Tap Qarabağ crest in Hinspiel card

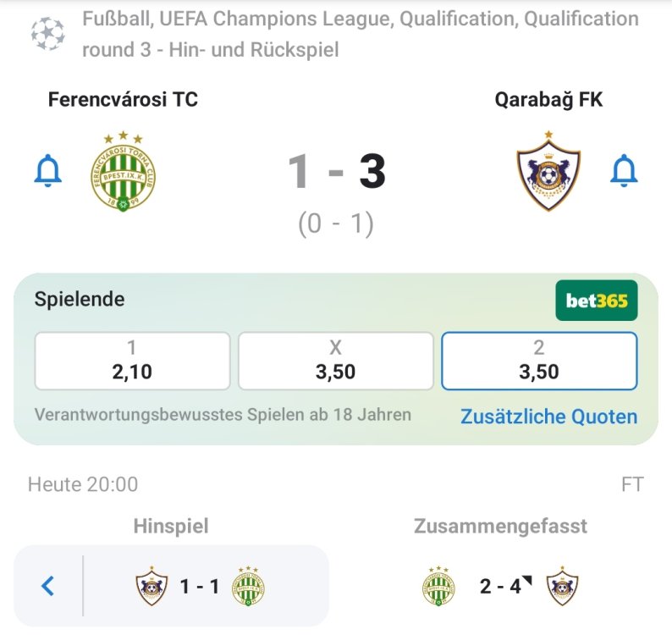point(151,586)
